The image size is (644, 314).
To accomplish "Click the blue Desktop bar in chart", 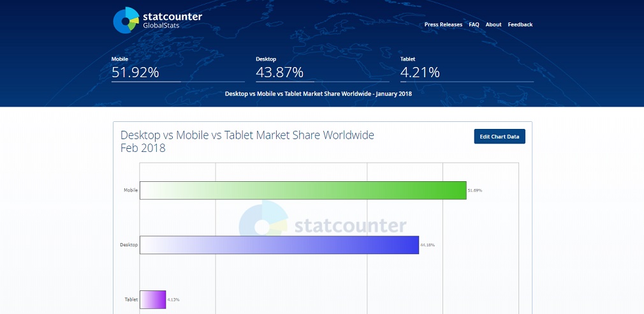I will 279,245.
